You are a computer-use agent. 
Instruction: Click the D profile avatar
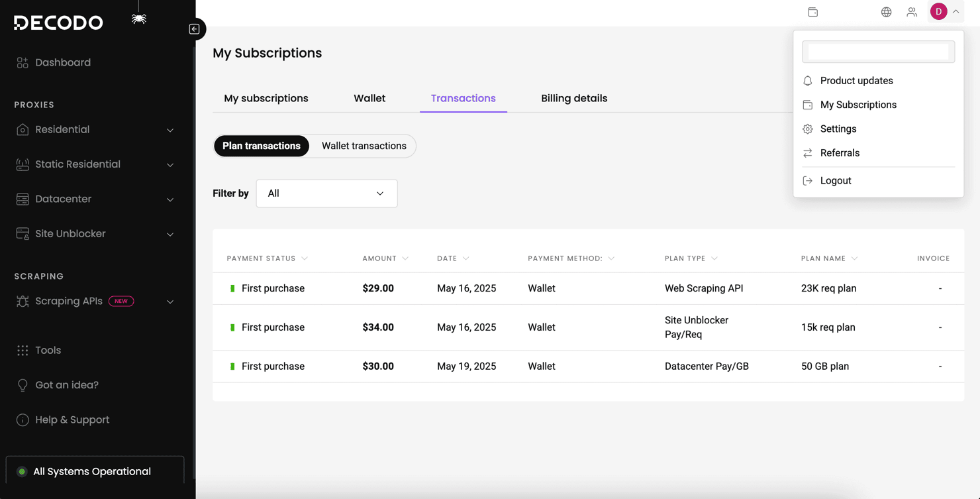(938, 11)
